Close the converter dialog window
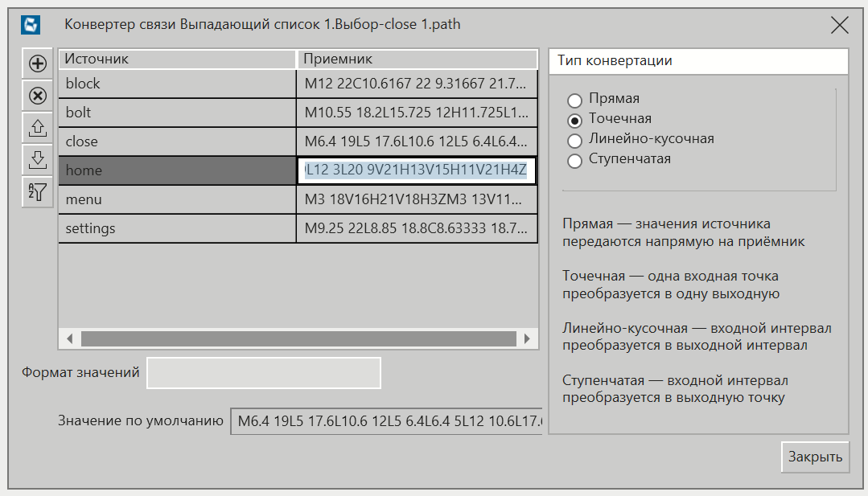Viewport: 868px width, 496px height. coord(839,25)
